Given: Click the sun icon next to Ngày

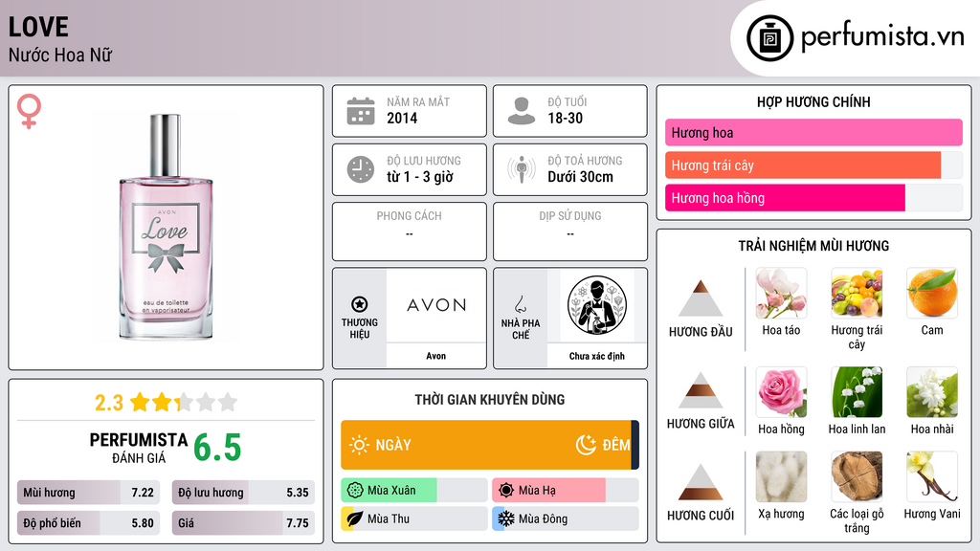Looking at the screenshot, I should coord(359,445).
